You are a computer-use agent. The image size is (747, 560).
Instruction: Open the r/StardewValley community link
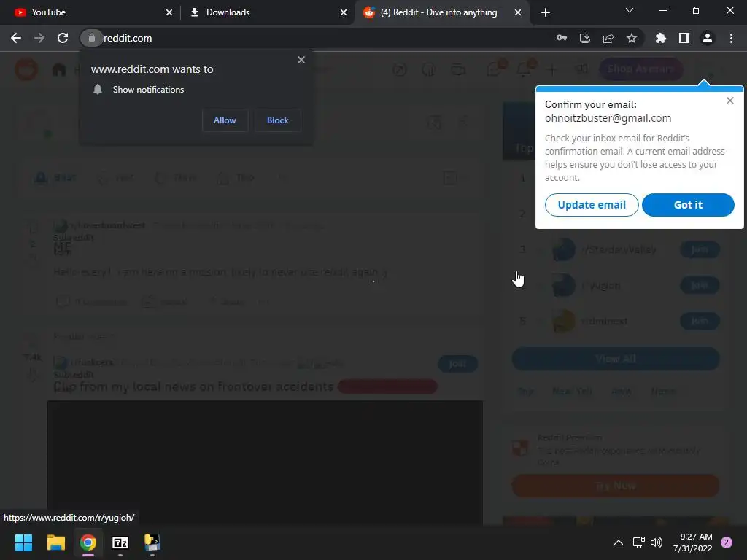619,249
